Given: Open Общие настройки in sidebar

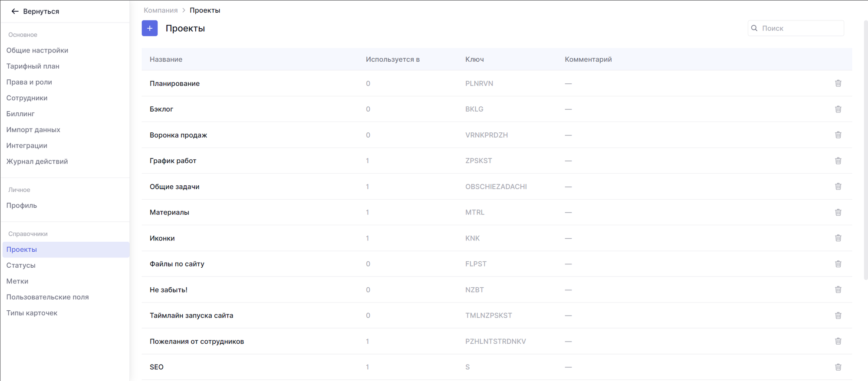Looking at the screenshot, I should [x=37, y=50].
